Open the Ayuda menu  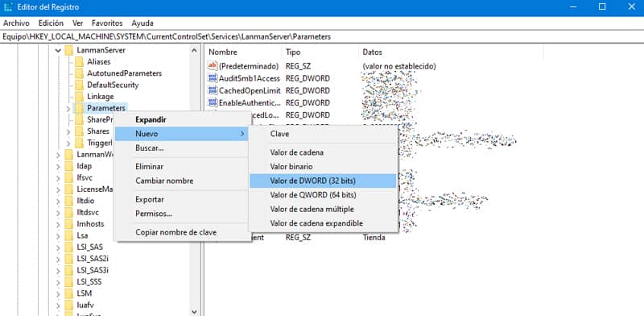pos(142,23)
